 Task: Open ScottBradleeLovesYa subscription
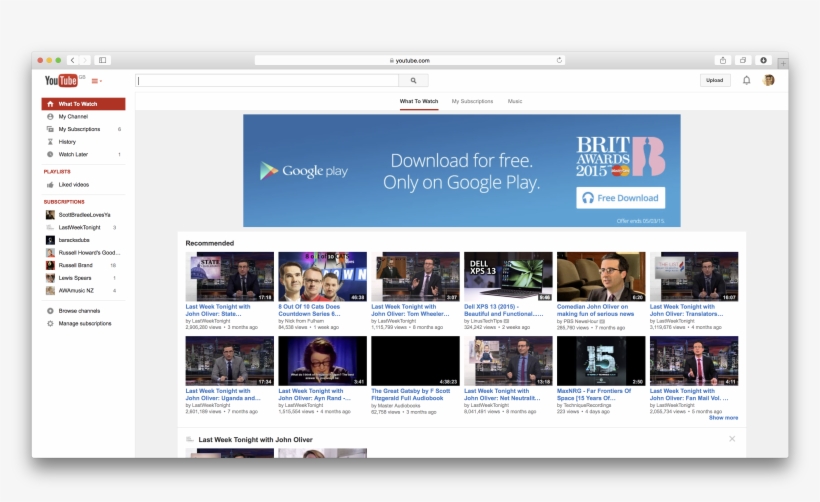click(84, 214)
